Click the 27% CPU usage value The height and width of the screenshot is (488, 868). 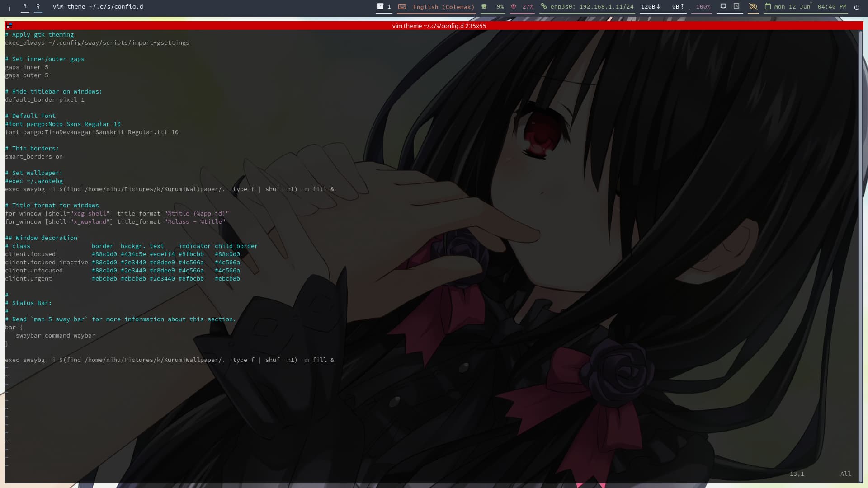tap(528, 7)
